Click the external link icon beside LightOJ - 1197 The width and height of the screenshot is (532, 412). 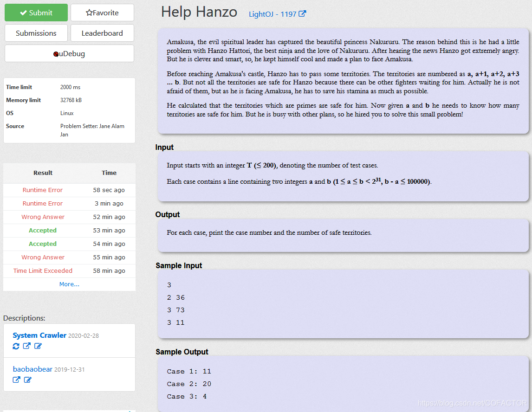(x=302, y=14)
